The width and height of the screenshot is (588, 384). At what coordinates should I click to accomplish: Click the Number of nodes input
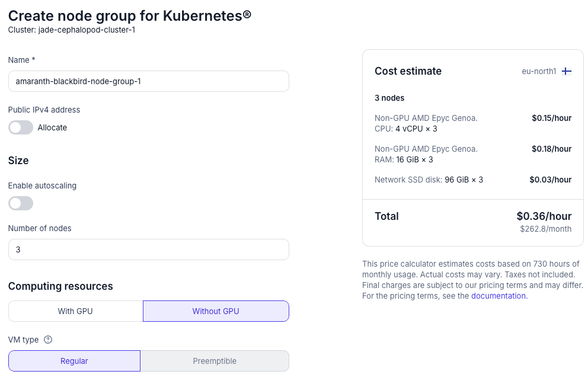pos(148,249)
